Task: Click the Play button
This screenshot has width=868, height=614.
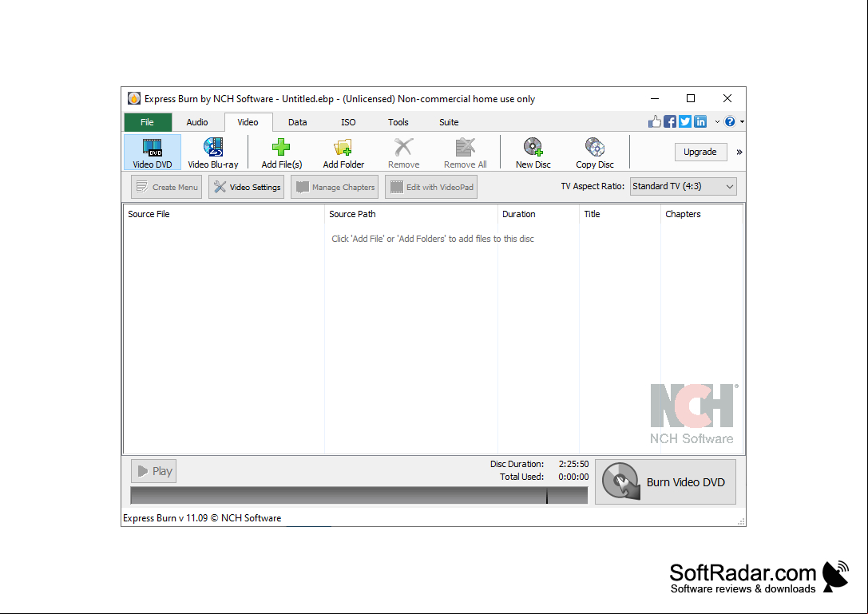Action: (154, 471)
